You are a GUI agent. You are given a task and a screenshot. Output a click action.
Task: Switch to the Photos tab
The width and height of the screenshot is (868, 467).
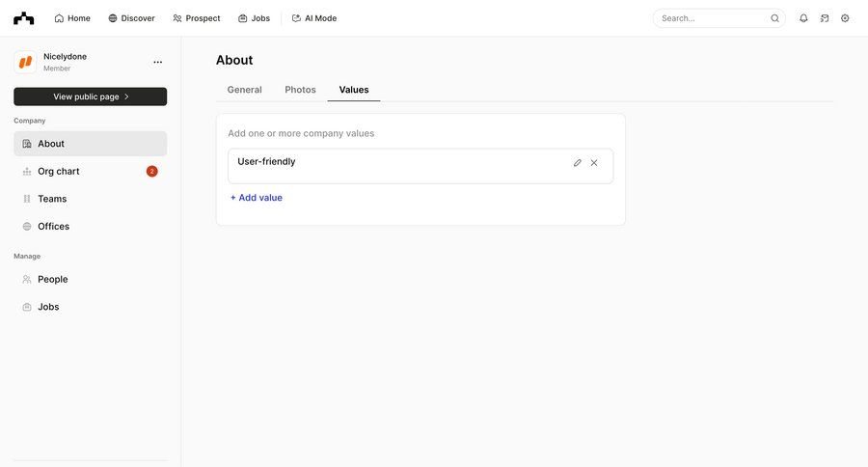click(x=300, y=90)
